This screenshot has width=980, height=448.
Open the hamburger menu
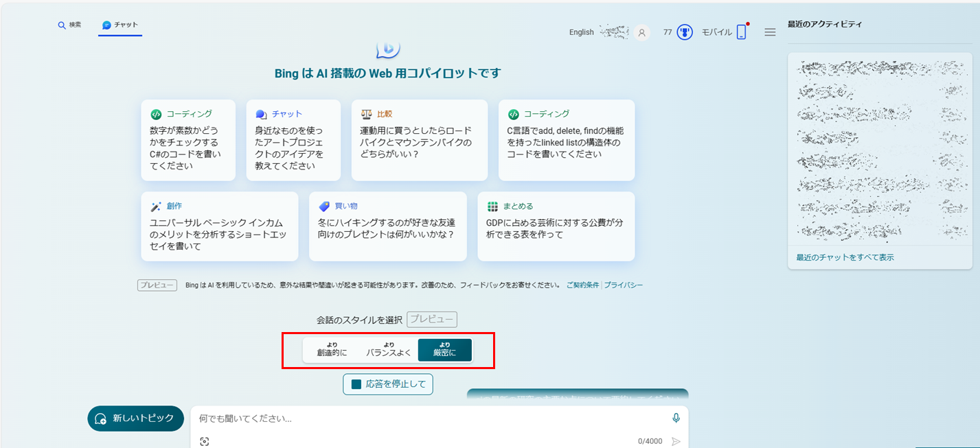[770, 32]
